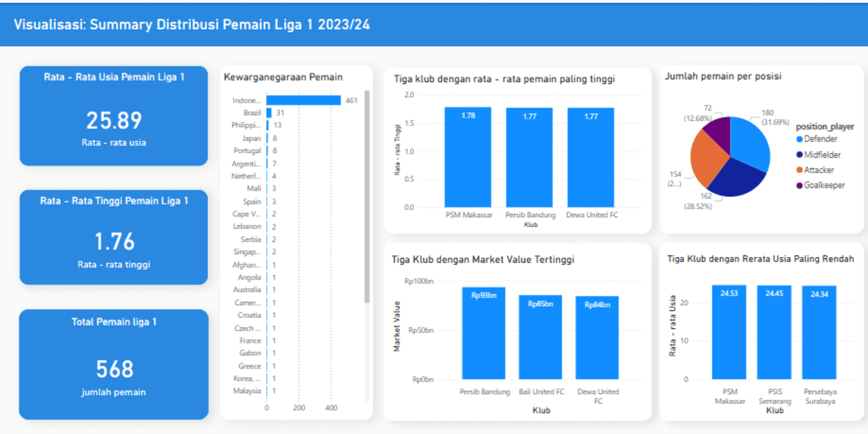Click the 'Rata - Rata Tinggi Pemain Liga 1' card title
Viewport: 868px width, 434px height.
[114, 201]
